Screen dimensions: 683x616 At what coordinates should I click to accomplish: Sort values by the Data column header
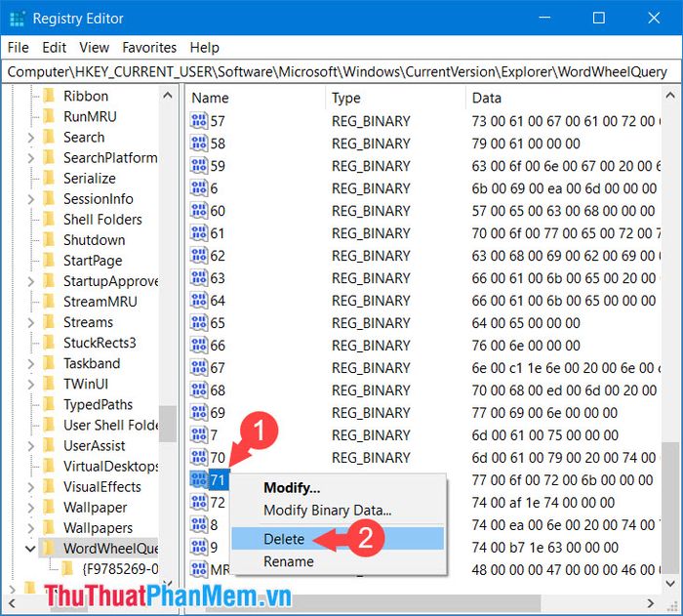click(564, 98)
